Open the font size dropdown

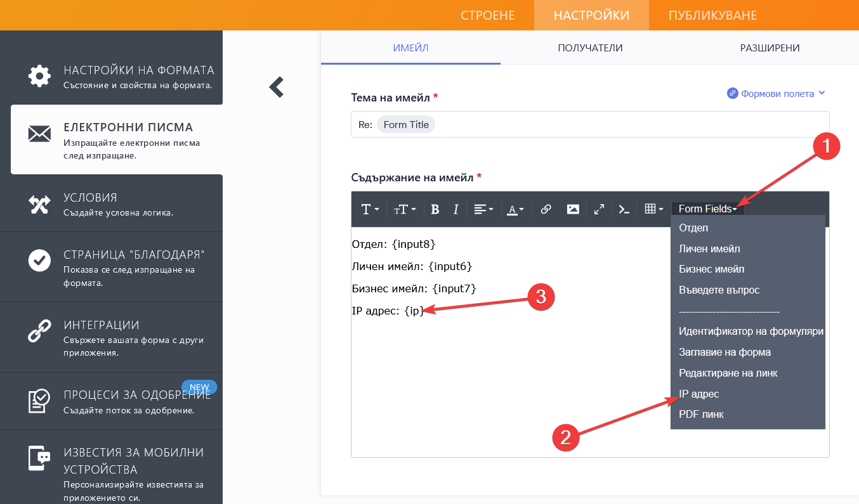click(x=405, y=209)
